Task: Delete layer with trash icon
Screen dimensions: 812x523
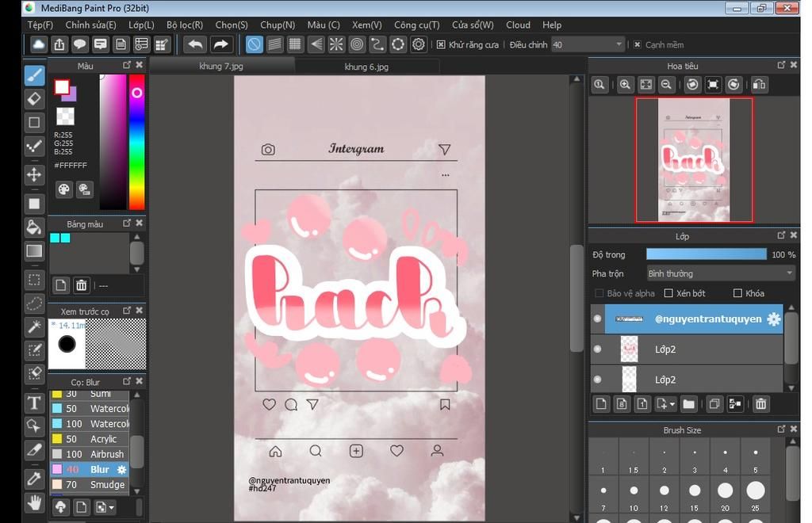Action: pyautogui.click(x=760, y=404)
